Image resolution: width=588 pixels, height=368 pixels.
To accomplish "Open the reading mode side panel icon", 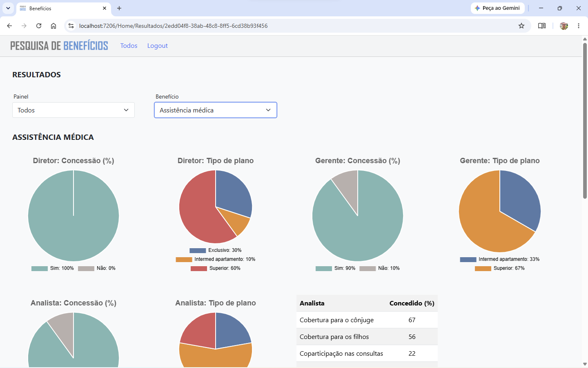I will (542, 26).
